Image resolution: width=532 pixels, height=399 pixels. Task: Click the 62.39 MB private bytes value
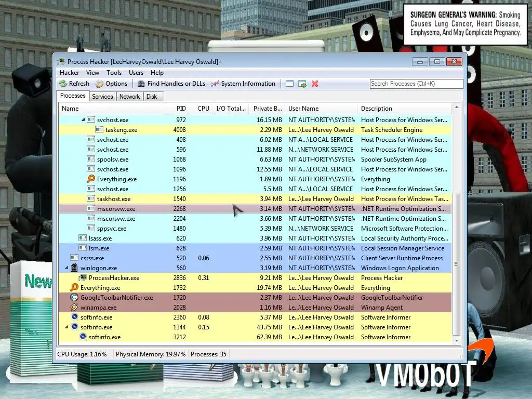(270, 337)
